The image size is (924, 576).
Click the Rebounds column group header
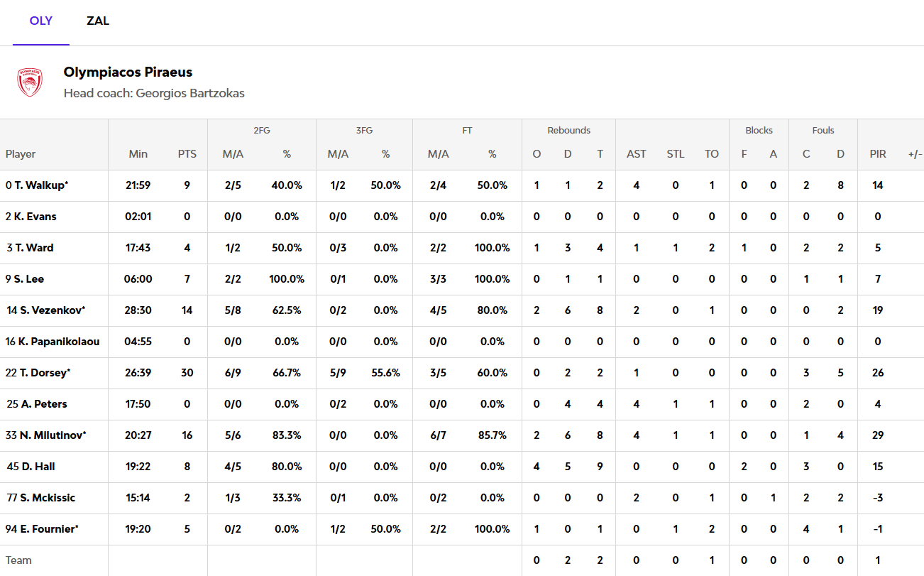click(x=568, y=131)
